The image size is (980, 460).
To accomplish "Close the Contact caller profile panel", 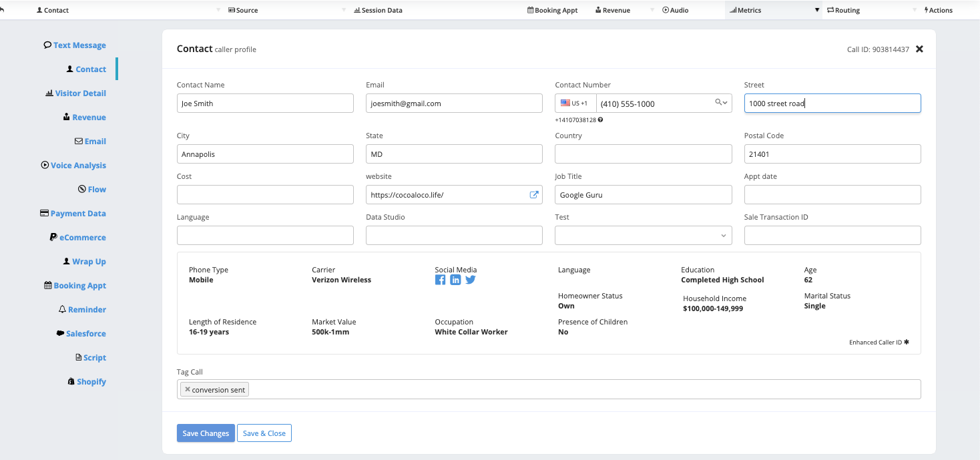I will [x=919, y=49].
